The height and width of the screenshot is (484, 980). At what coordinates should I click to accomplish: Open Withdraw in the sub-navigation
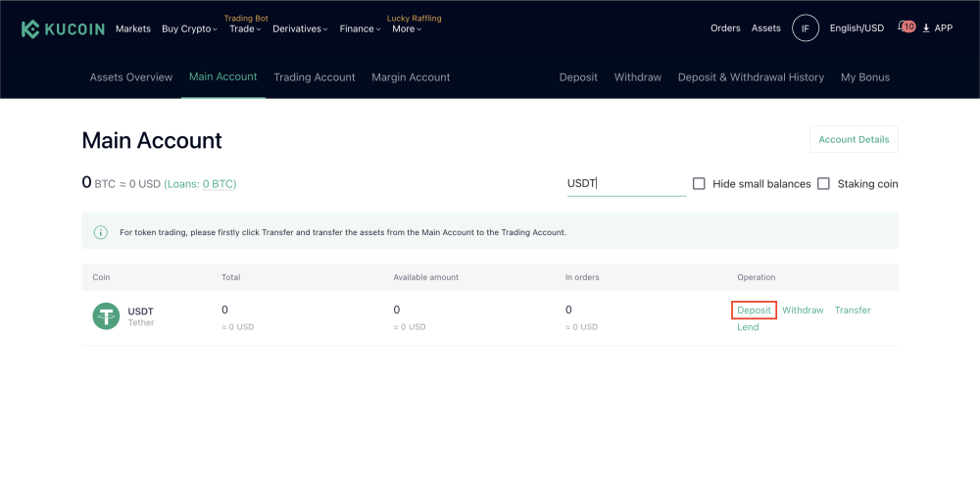(x=638, y=77)
